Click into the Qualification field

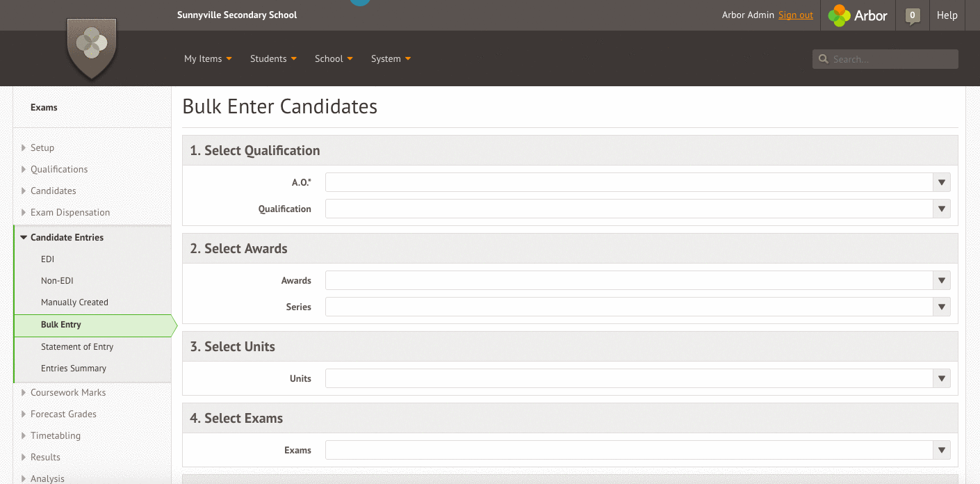click(629, 209)
